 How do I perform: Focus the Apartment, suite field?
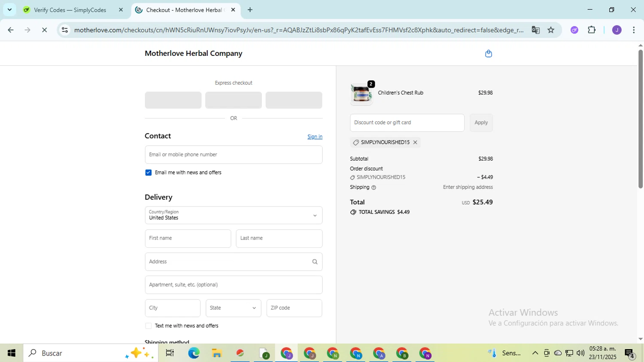click(x=234, y=285)
